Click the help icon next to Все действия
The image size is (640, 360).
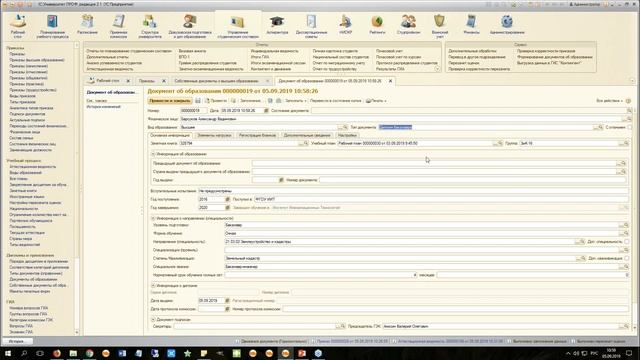pos(628,100)
